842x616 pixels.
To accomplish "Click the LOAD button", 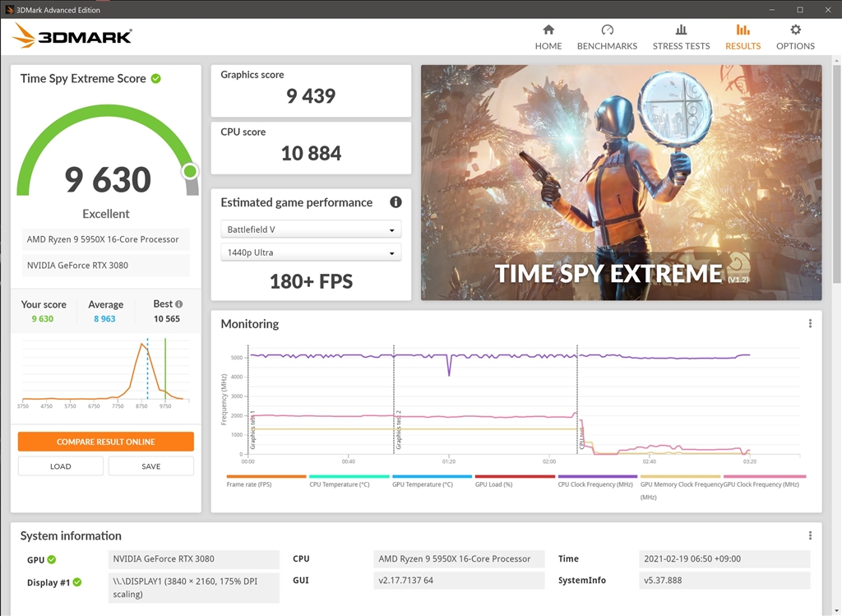I will click(61, 466).
